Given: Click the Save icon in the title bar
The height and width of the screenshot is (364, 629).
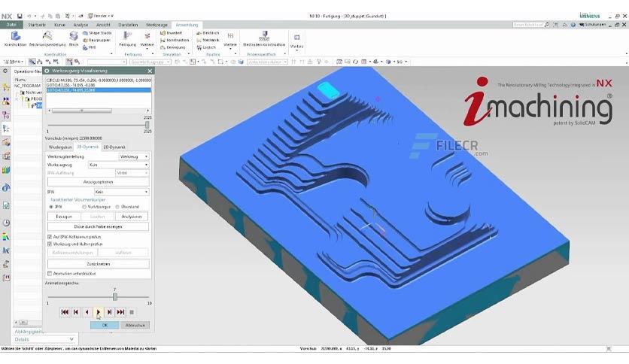Looking at the screenshot, I should coord(20,16).
